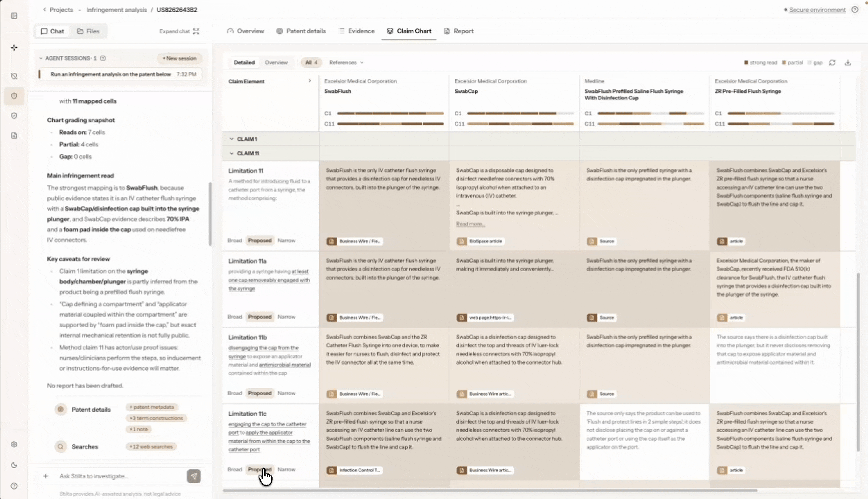Click the All 4 filter pill
This screenshot has height=499, width=868.
(311, 62)
